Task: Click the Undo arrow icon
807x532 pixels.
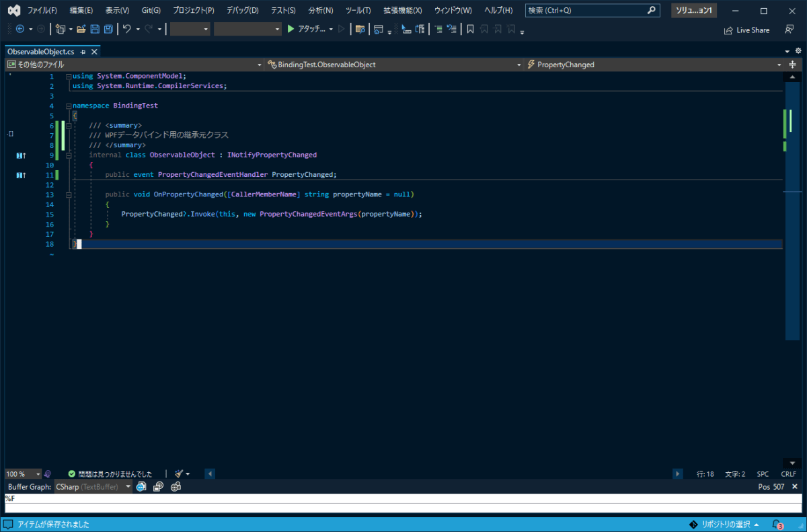Action: 127,29
